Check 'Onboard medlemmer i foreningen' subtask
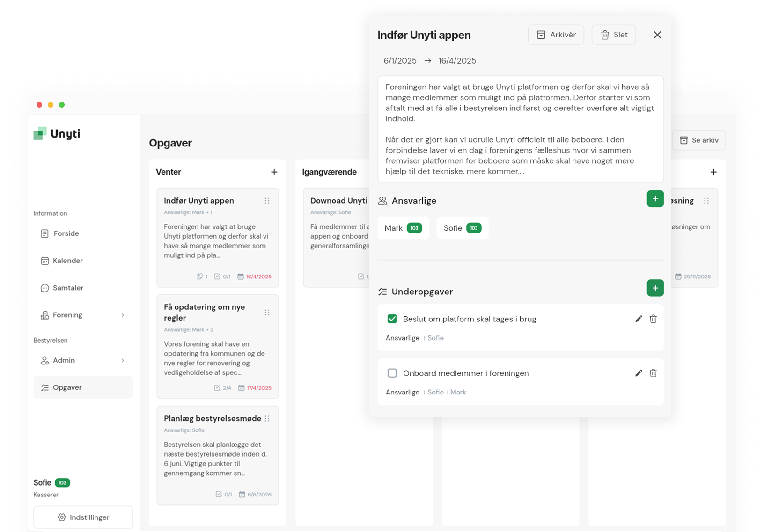 click(x=392, y=373)
